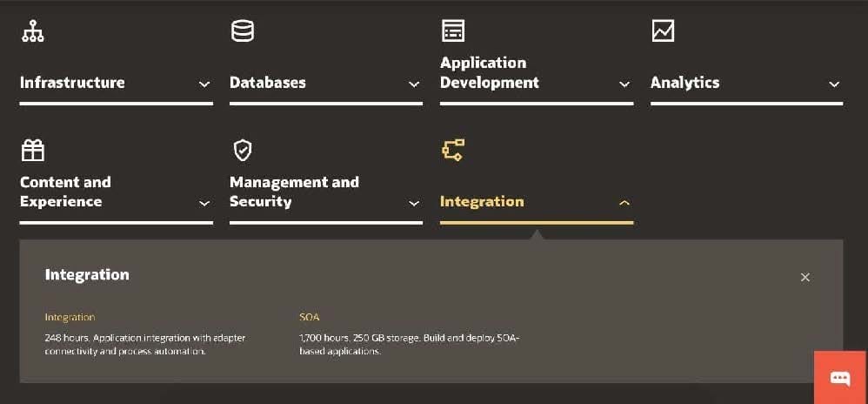The image size is (868, 404).
Task: Click the Content and Experience gift icon
Action: [x=32, y=151]
